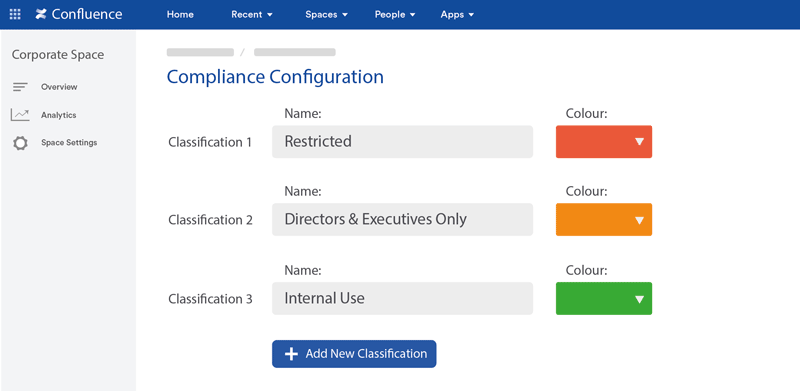Viewport: 800px width, 391px height.
Task: Click the Restricted name field
Action: (402, 141)
